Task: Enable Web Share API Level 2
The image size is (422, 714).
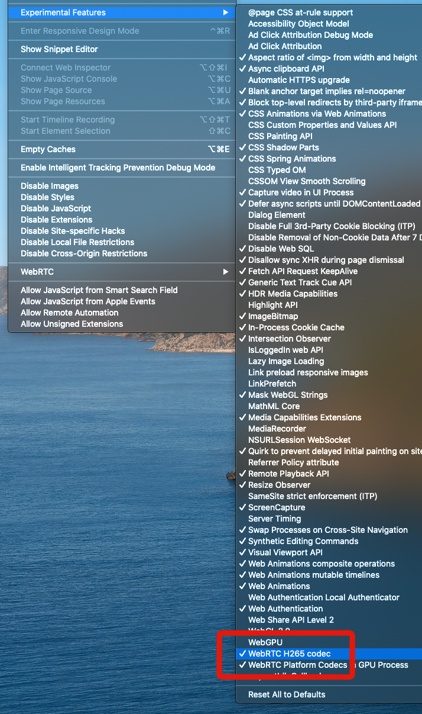Action: [329, 620]
